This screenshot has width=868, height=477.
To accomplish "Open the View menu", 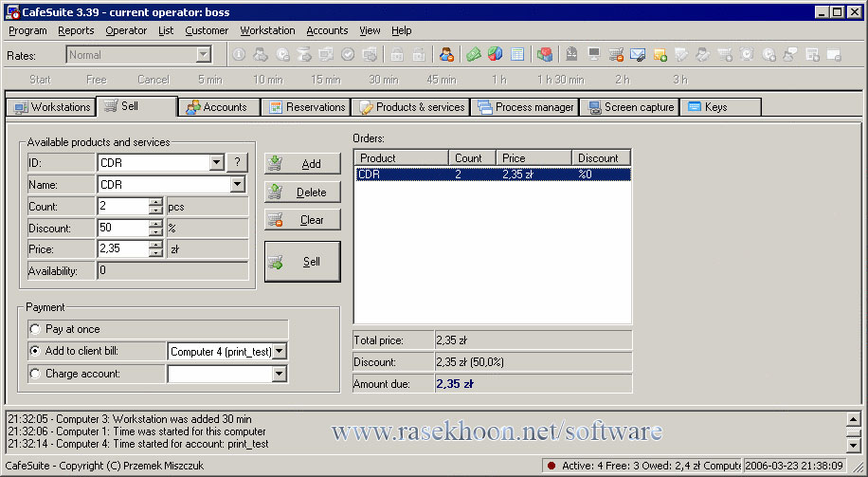I will [370, 31].
